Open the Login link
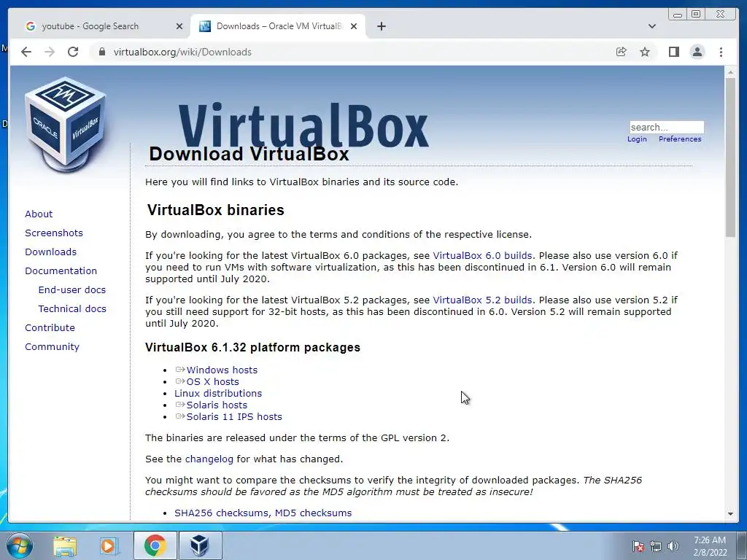Image resolution: width=747 pixels, height=560 pixels. pos(637,139)
